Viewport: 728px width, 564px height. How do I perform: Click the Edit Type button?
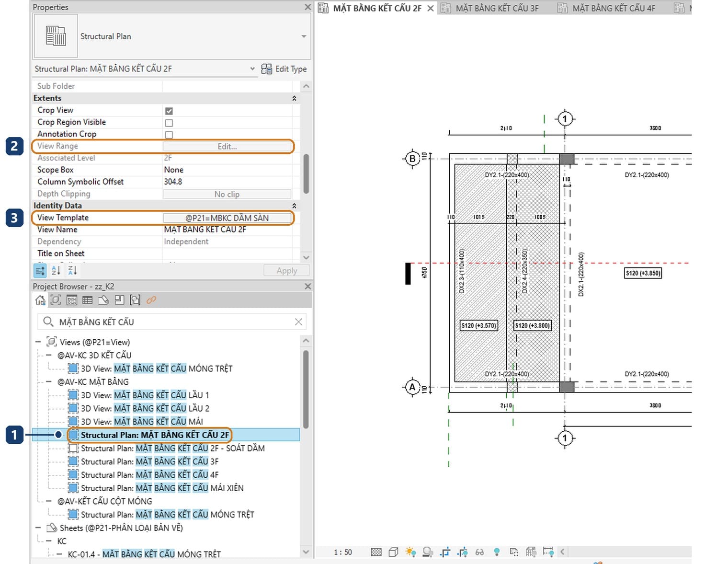point(284,69)
